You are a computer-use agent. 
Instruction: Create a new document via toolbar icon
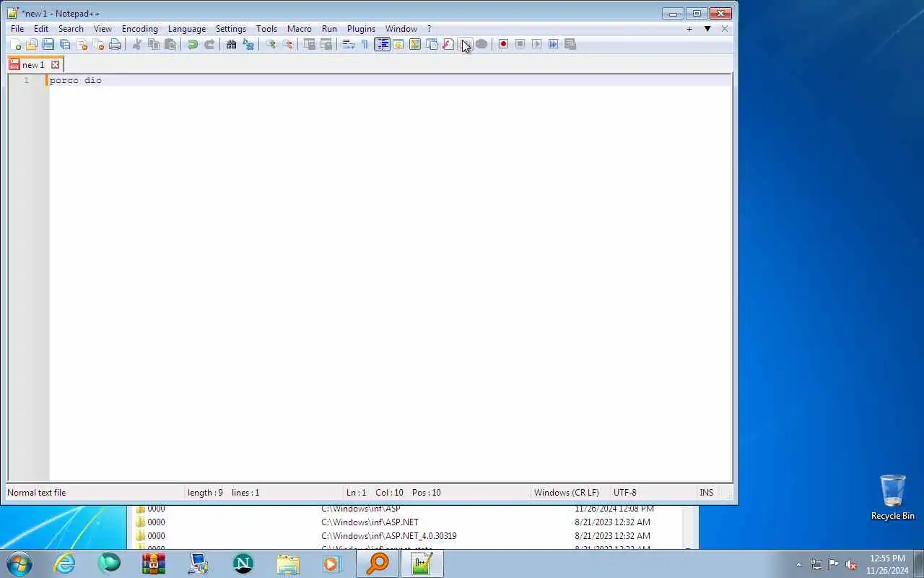point(15,44)
